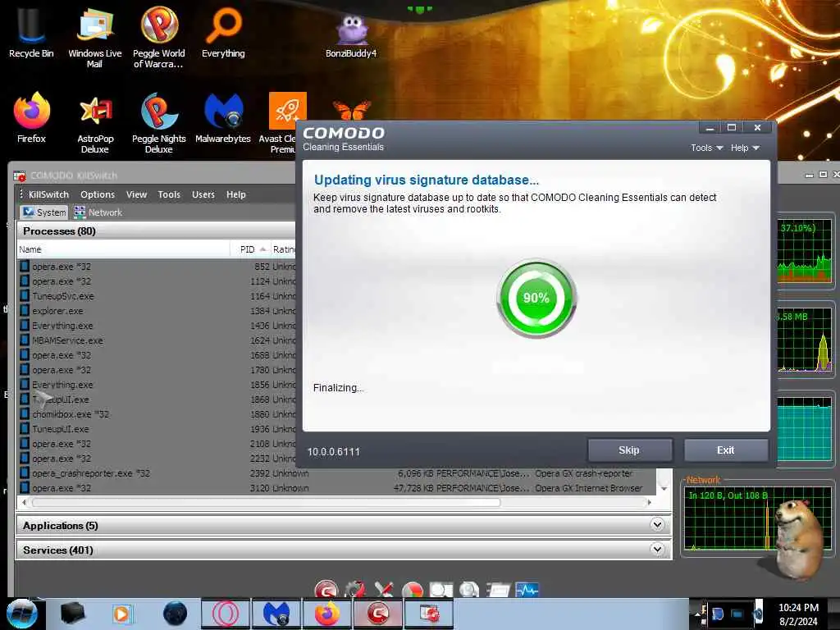Switch to the System tab in KillSwitch
Image resolution: width=840 pixels, height=630 pixels.
[44, 212]
